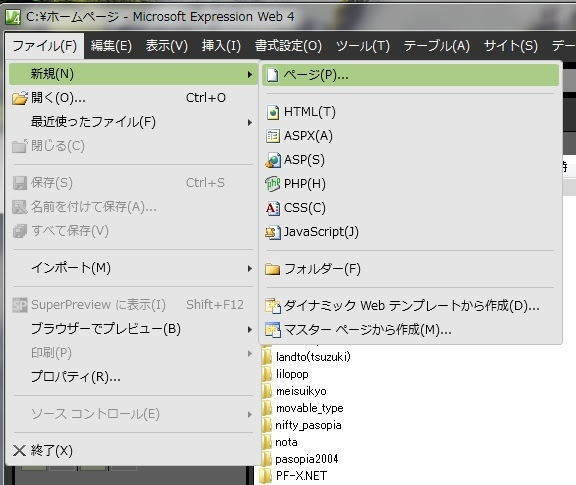Click the open-folder icon beside 開く(O)
Screen dimensions: 576x485
pyautogui.click(x=20, y=98)
